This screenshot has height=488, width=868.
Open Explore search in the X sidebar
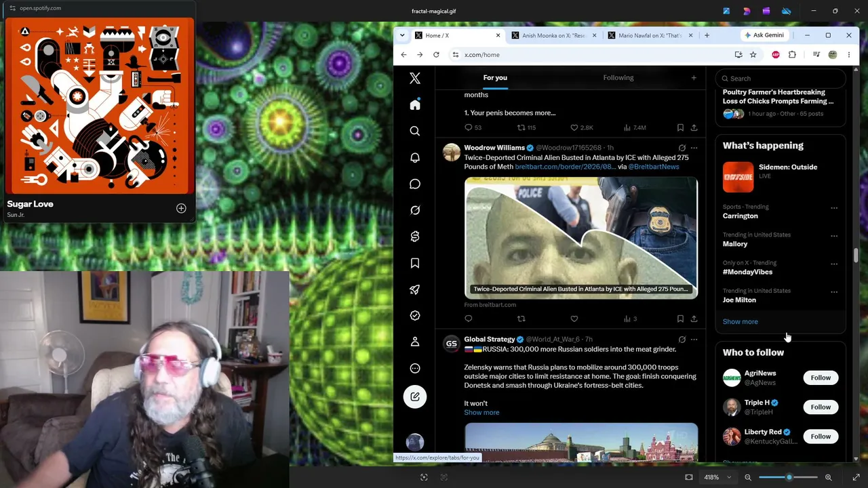click(415, 131)
